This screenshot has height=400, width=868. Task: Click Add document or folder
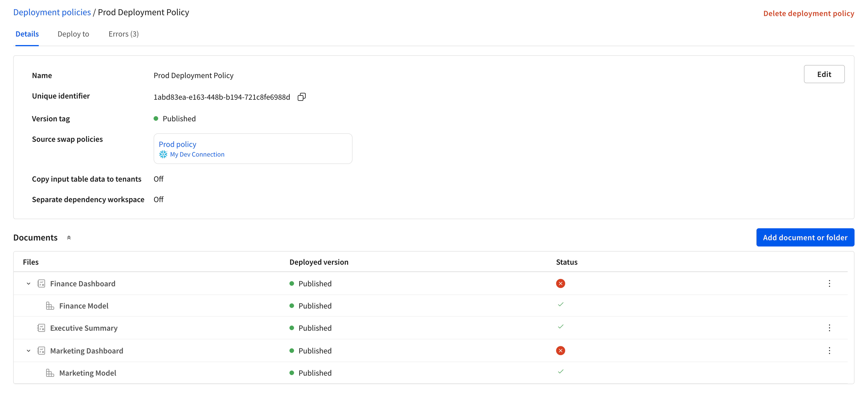pos(805,237)
